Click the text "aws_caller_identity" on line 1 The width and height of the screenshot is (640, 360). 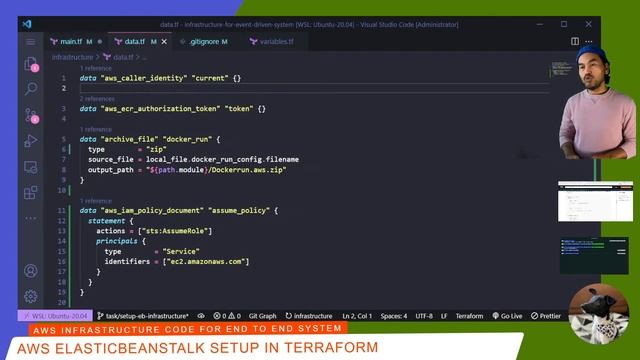coord(144,78)
